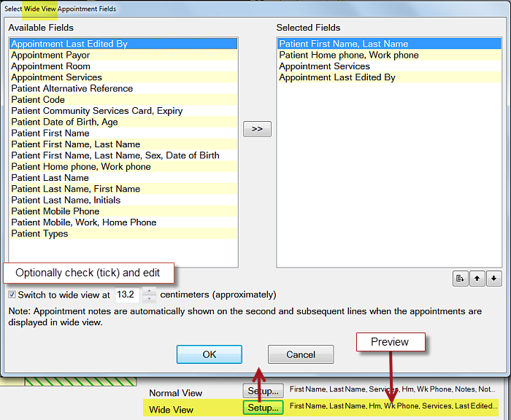Image resolution: width=511 pixels, height=420 pixels.
Task: Select Appointment Room in Available Fields
Action: pyautogui.click(x=123, y=66)
